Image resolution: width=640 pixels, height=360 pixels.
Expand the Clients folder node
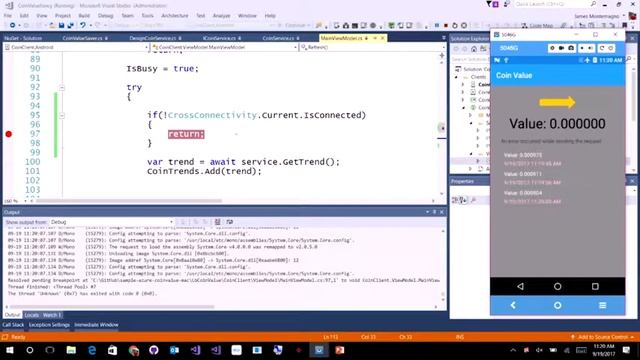point(457,77)
